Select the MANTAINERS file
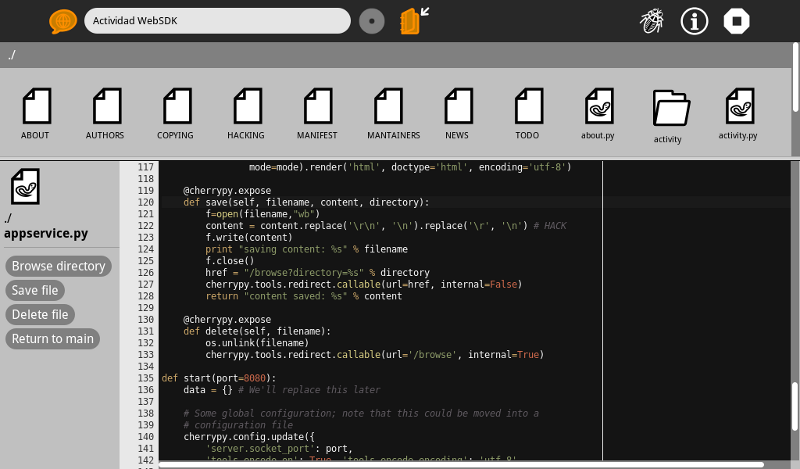800x469 pixels. [x=387, y=106]
